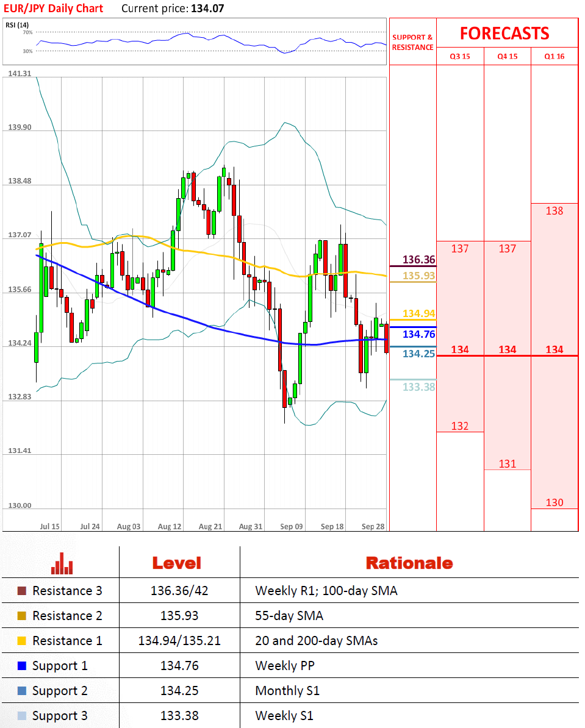Click the Q1 16 high forecast 138
Screen dimensions: 585x728
554,211
